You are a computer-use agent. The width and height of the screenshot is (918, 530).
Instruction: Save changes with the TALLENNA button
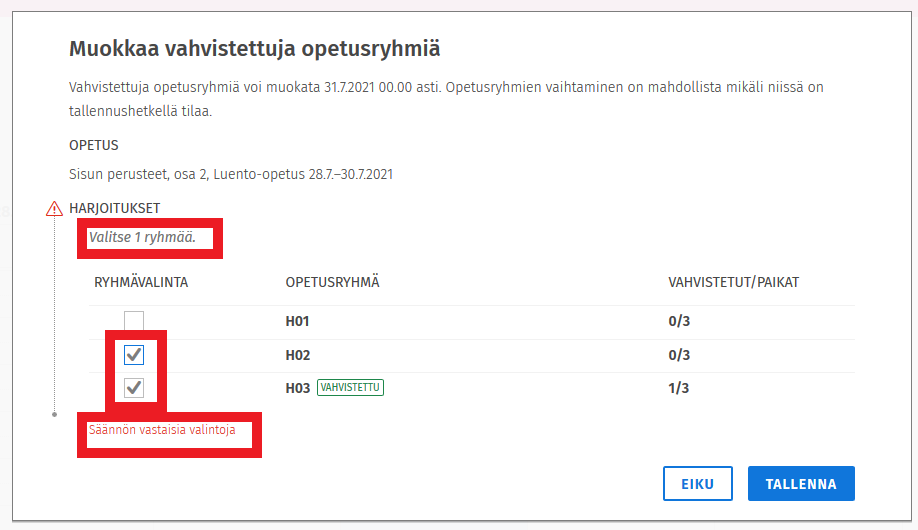click(x=800, y=484)
